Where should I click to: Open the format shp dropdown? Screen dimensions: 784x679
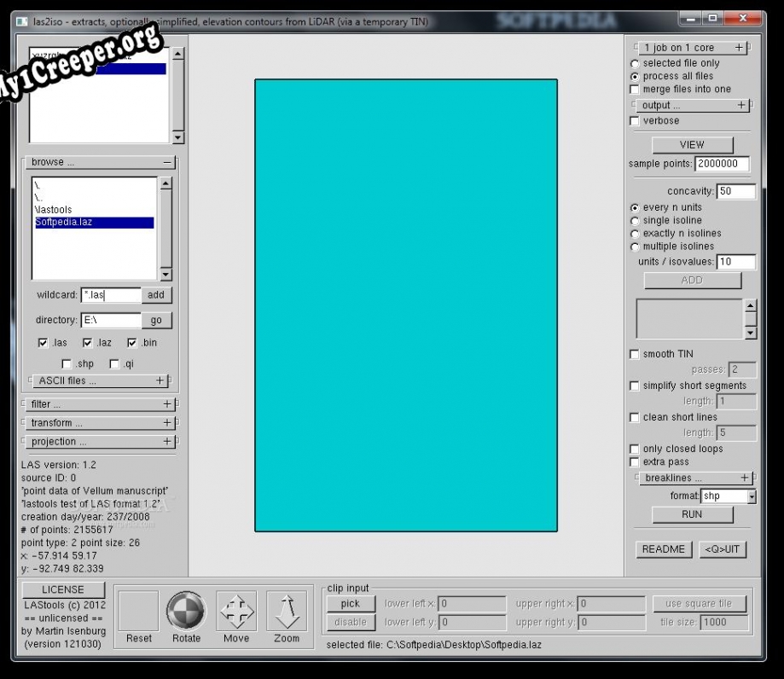[x=751, y=496]
